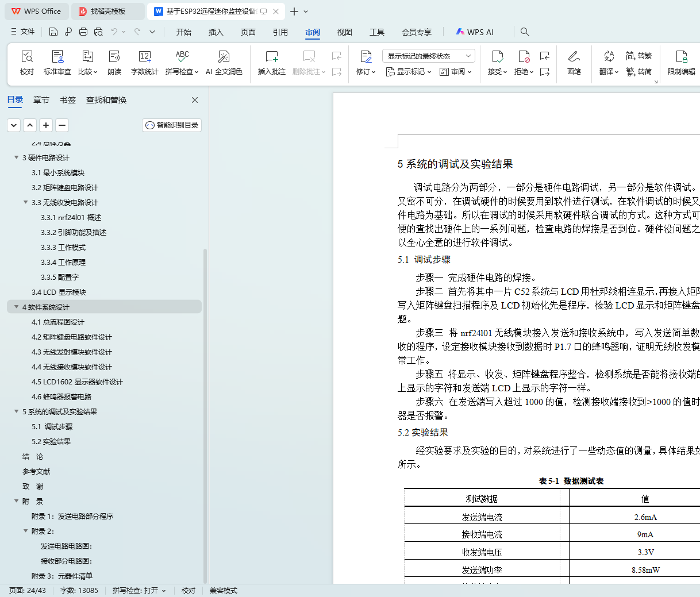Jump to 4.2 矩阵键盘电路软件设计
The height and width of the screenshot is (597, 700).
[x=72, y=337]
